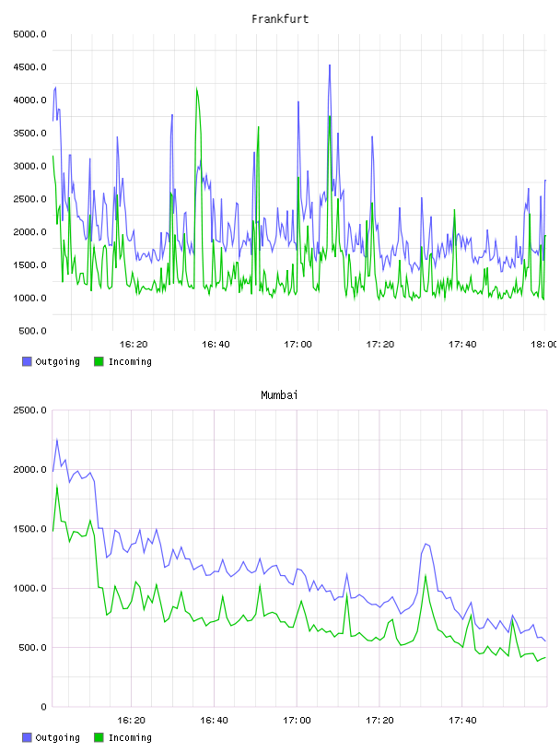
Task: Click the 4500.0 axis label on Frankfurt chart
Action: click(29, 67)
